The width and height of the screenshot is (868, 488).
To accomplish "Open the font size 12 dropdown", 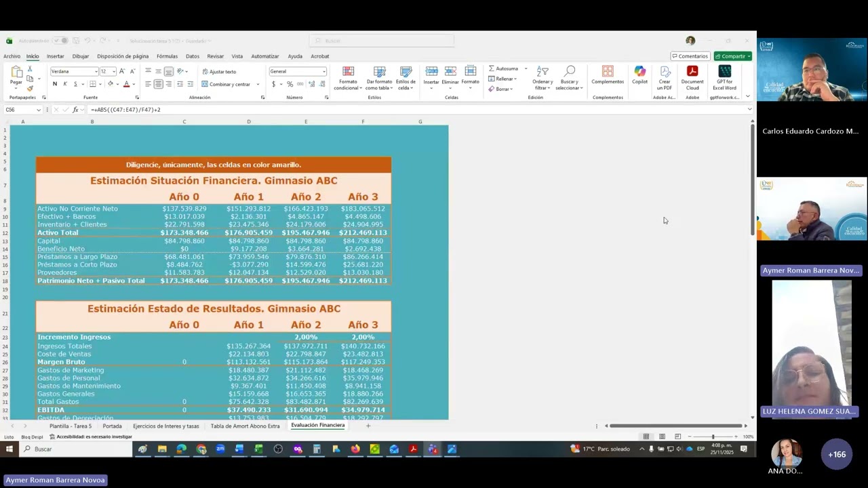I will [114, 71].
